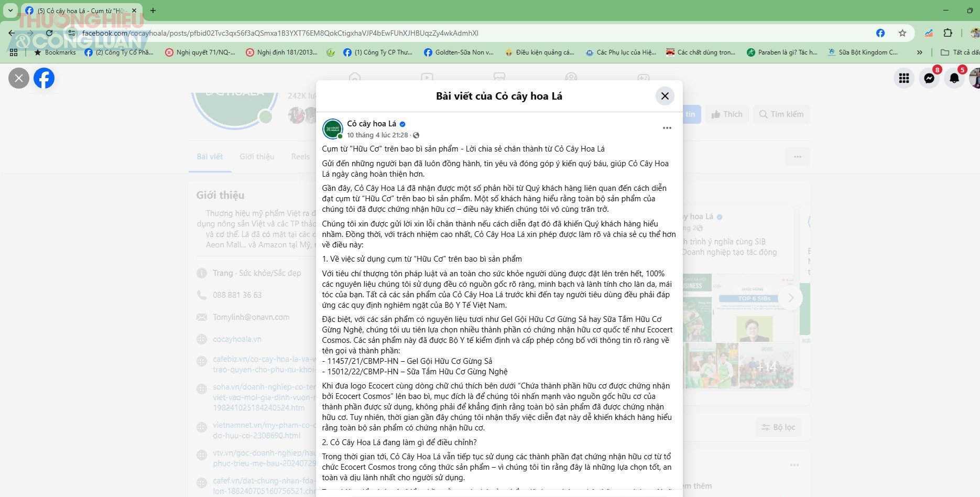Bookmark this page with star icon
This screenshot has height=497, width=980.
902,33
